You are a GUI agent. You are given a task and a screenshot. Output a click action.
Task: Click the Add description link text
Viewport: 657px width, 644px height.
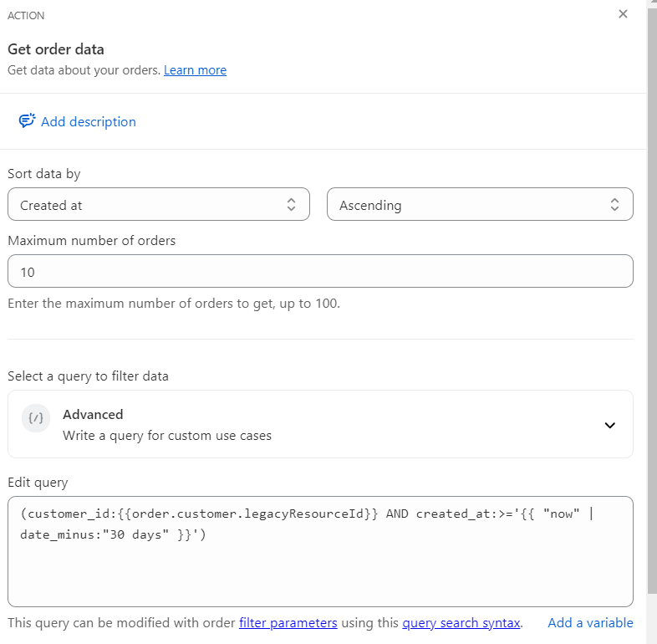[x=88, y=121]
